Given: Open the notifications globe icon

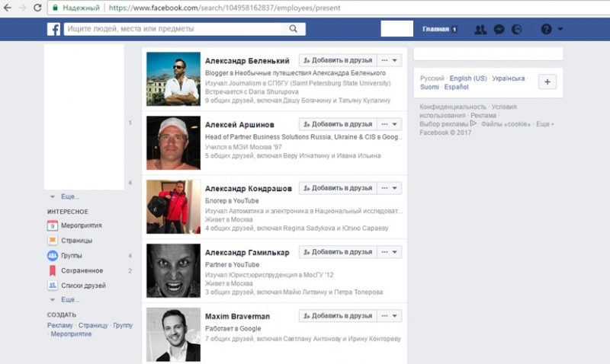Looking at the screenshot, I should [x=517, y=29].
